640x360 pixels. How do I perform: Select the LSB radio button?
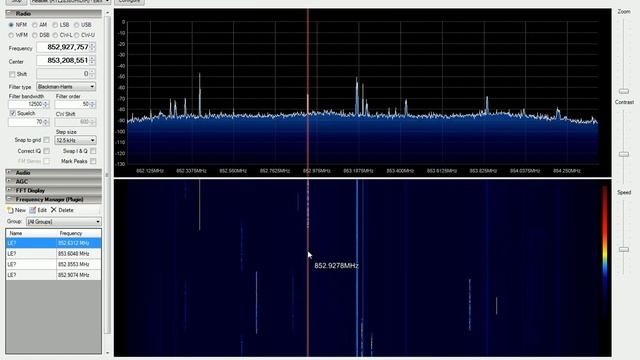(55, 25)
